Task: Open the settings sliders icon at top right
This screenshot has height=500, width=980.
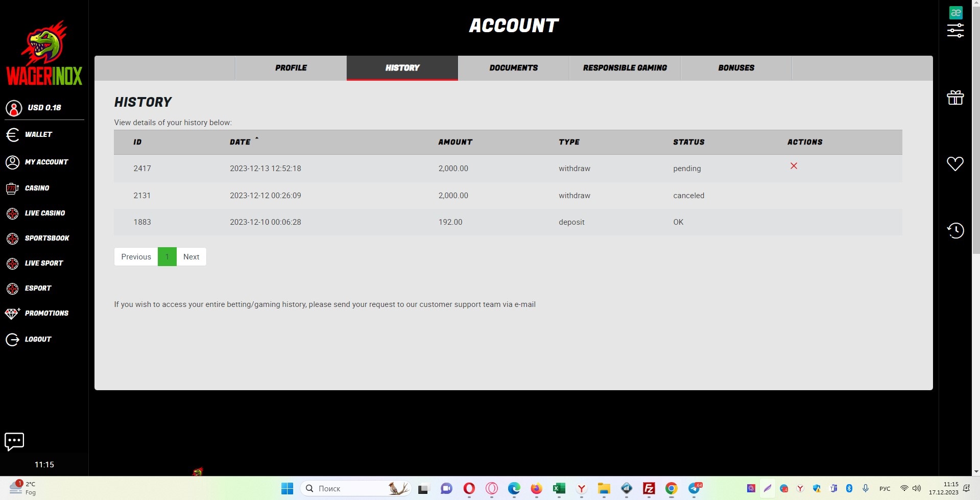Action: tap(955, 31)
